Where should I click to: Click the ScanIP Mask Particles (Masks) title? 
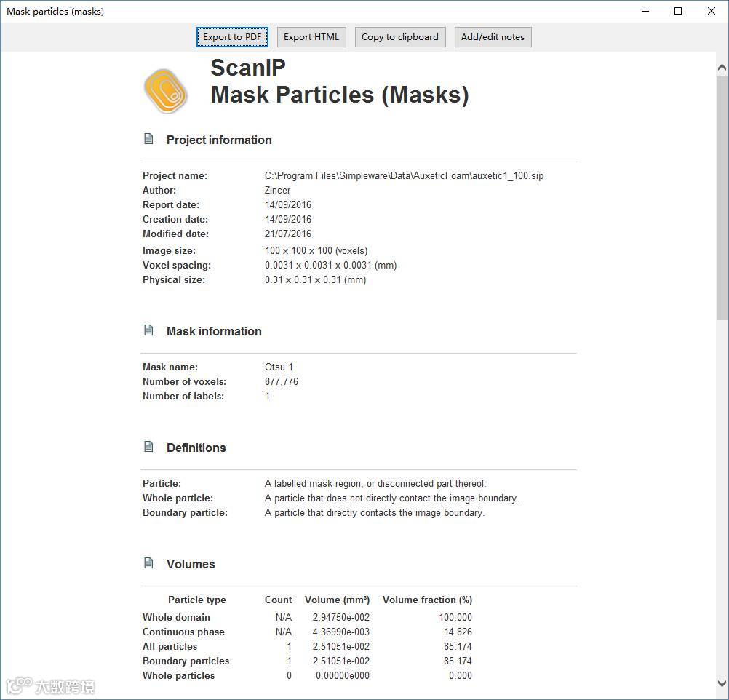click(340, 81)
